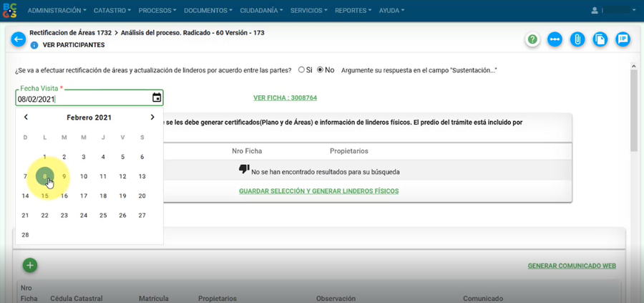
Task: Open the Ciudadanía menu
Action: pyautogui.click(x=261, y=11)
